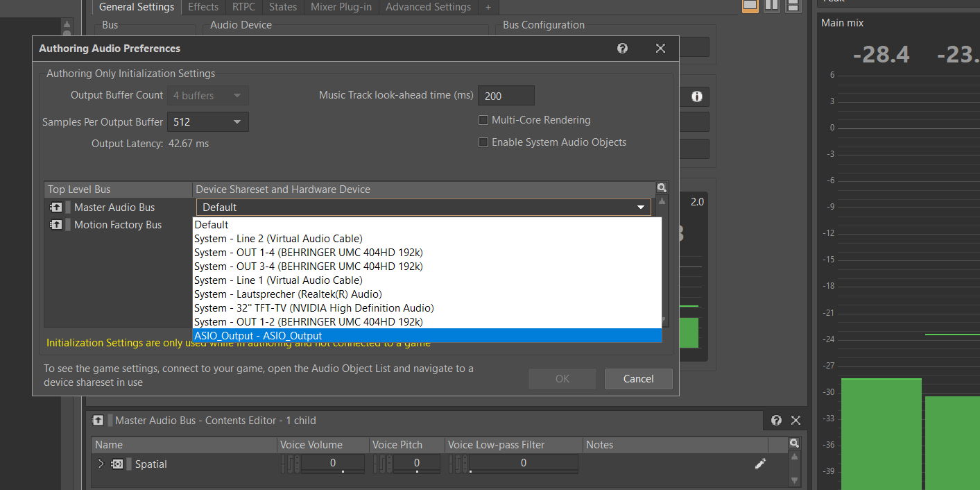Click the plus button to add a tab

(x=488, y=6)
